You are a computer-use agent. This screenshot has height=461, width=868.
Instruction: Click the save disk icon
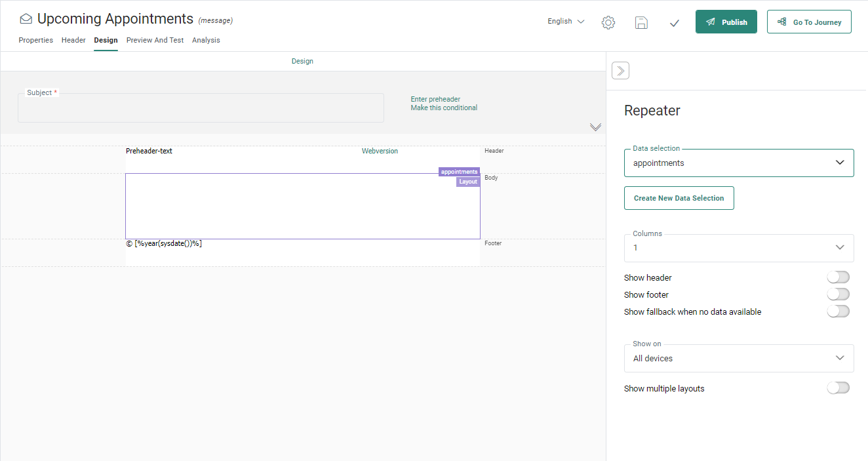(x=641, y=22)
